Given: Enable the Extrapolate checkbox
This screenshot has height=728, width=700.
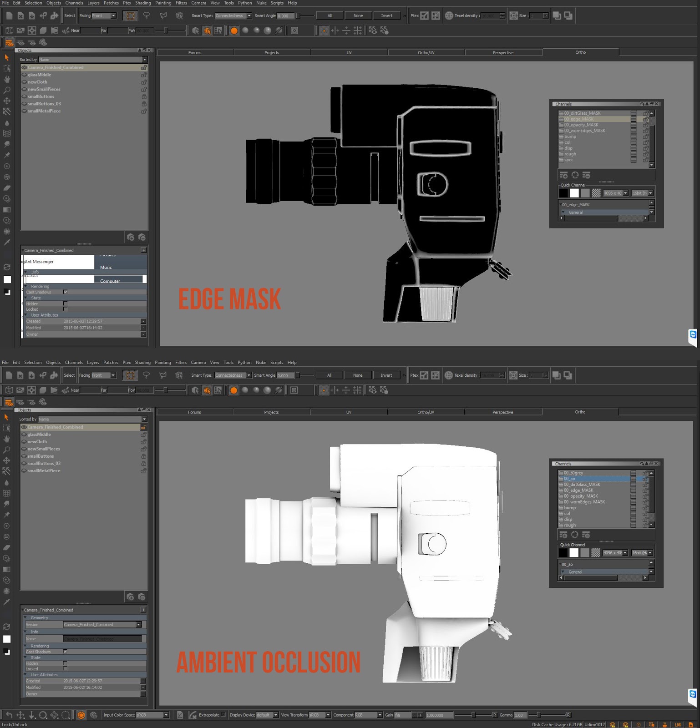Looking at the screenshot, I should coord(223,715).
